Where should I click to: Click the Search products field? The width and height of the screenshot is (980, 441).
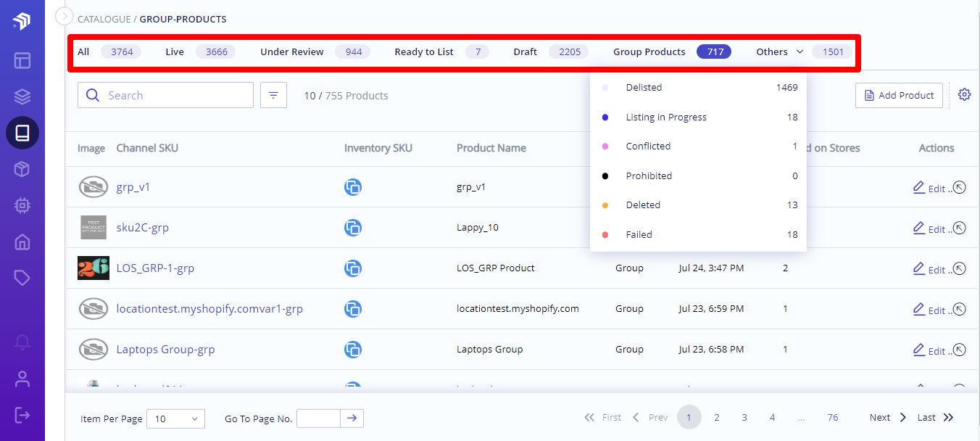(165, 95)
